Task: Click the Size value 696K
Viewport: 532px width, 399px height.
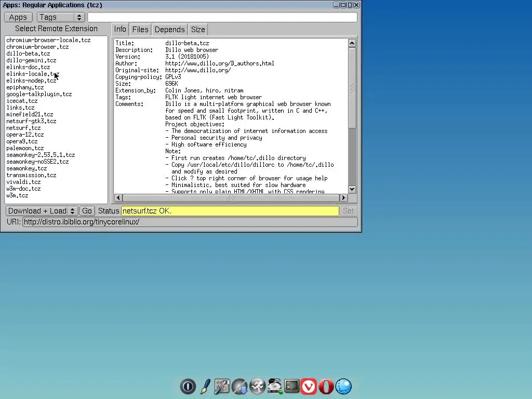Action: (171, 84)
